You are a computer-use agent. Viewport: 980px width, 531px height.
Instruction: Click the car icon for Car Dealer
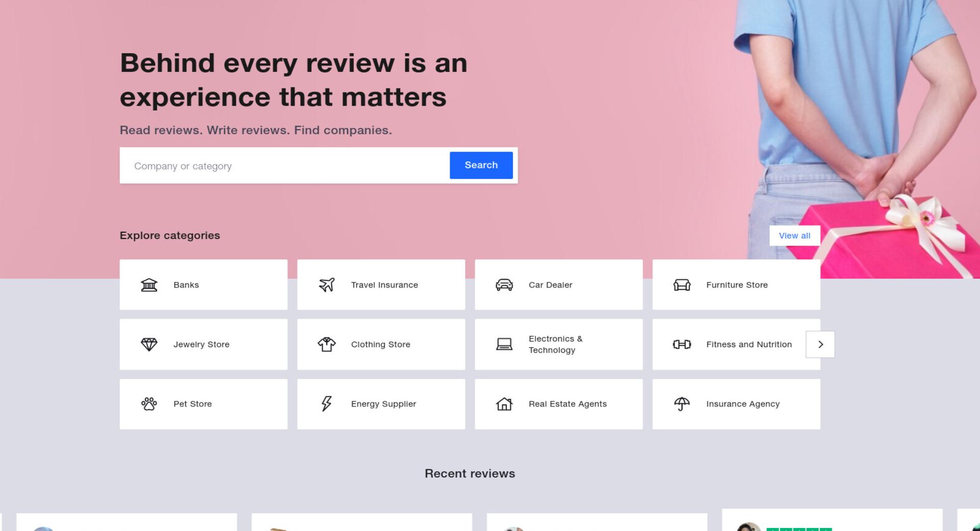pyautogui.click(x=504, y=285)
